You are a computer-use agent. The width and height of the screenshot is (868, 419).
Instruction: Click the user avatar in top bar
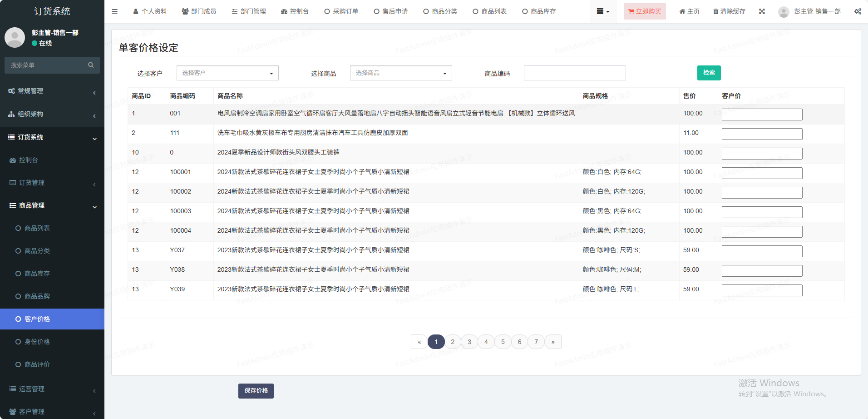click(784, 12)
